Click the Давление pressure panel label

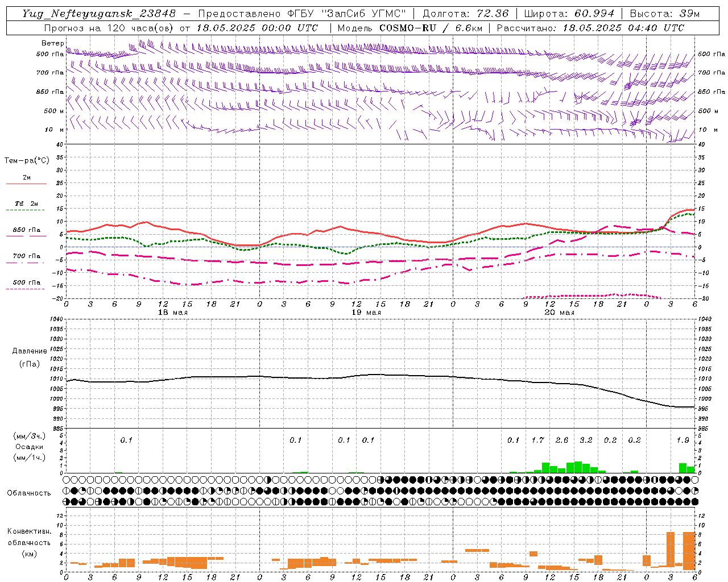(x=30, y=351)
